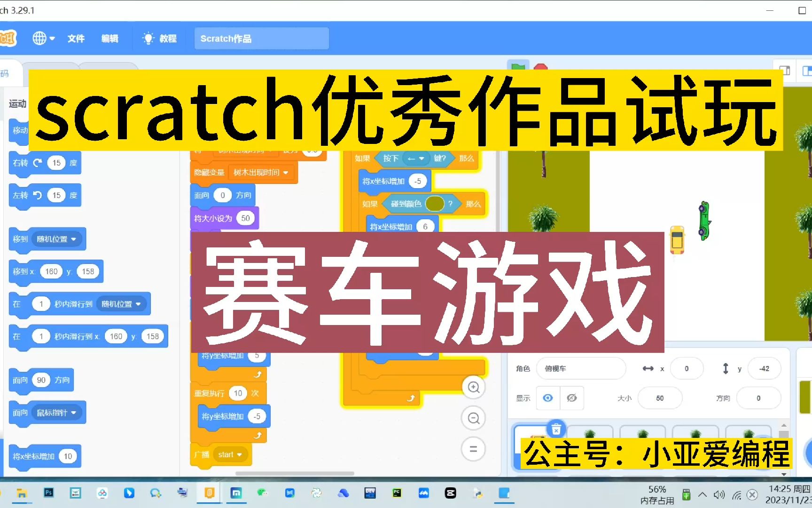The image size is (812, 508).
Task: Open the 编辑 menu
Action: pyautogui.click(x=109, y=39)
